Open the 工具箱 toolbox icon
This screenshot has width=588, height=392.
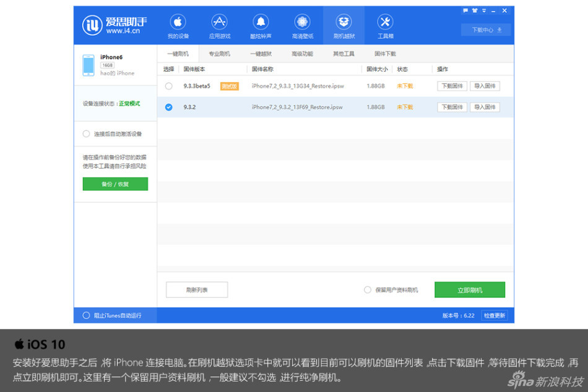pyautogui.click(x=385, y=25)
